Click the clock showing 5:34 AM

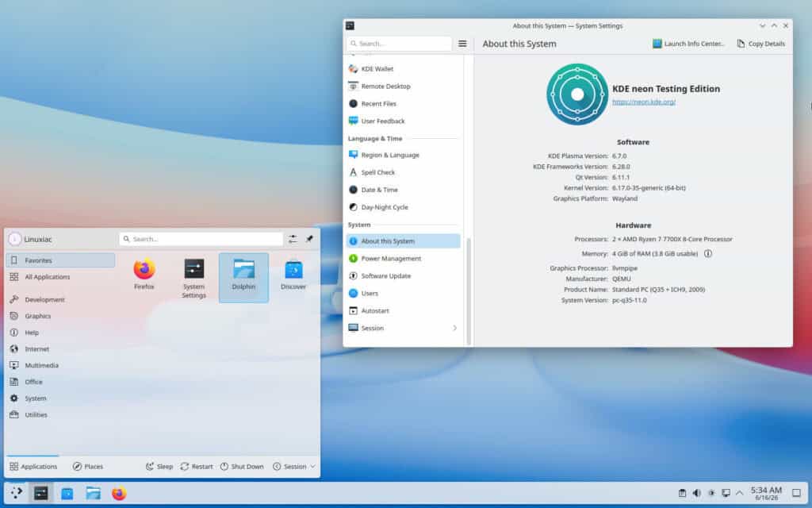[766, 493]
